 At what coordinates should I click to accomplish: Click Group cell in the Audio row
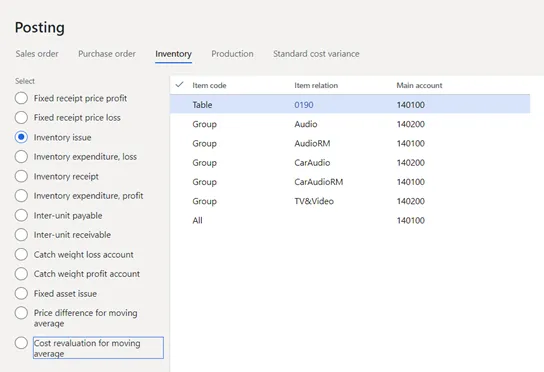(204, 124)
